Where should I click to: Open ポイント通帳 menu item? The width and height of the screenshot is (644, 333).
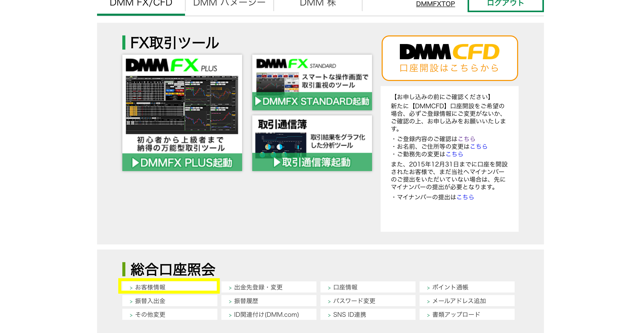(x=467, y=287)
